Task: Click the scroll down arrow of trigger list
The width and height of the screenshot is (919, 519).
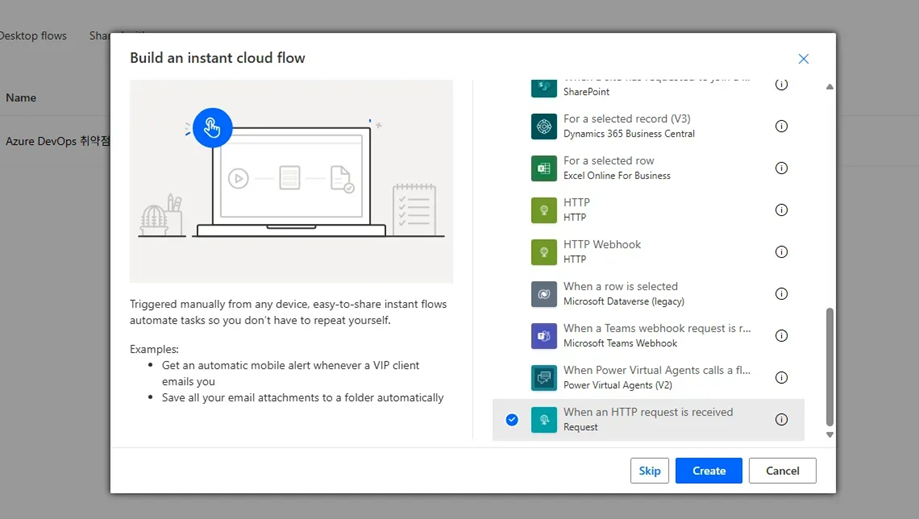Action: pos(829,435)
